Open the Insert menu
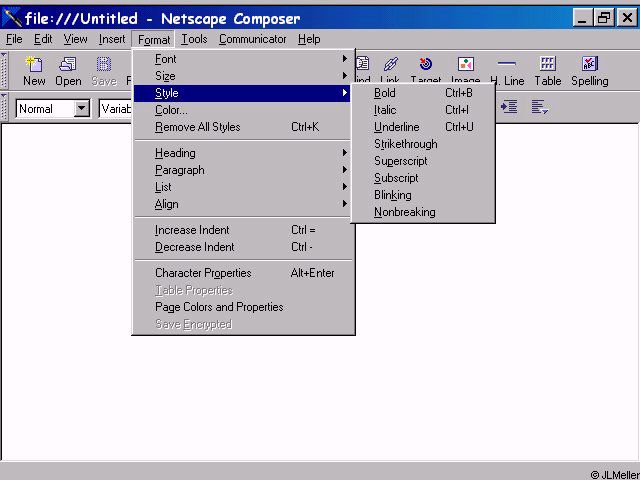 (x=112, y=39)
